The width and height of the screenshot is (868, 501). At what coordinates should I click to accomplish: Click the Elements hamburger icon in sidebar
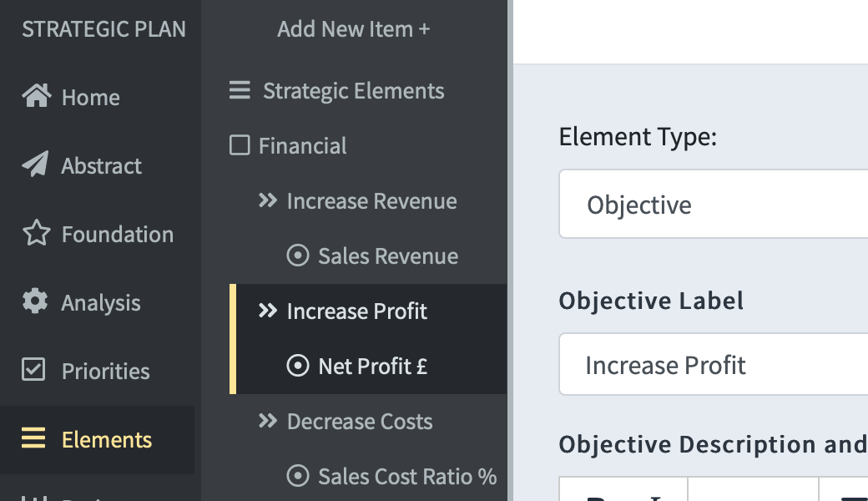(x=33, y=438)
